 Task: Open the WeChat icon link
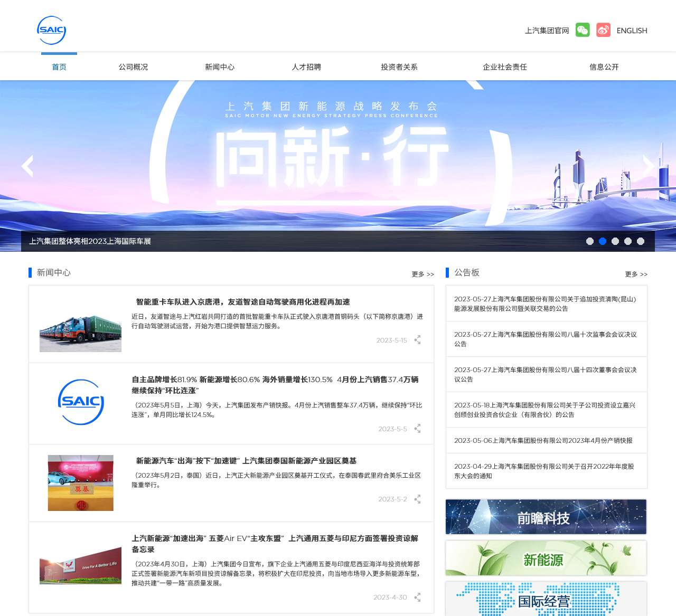coord(583,30)
